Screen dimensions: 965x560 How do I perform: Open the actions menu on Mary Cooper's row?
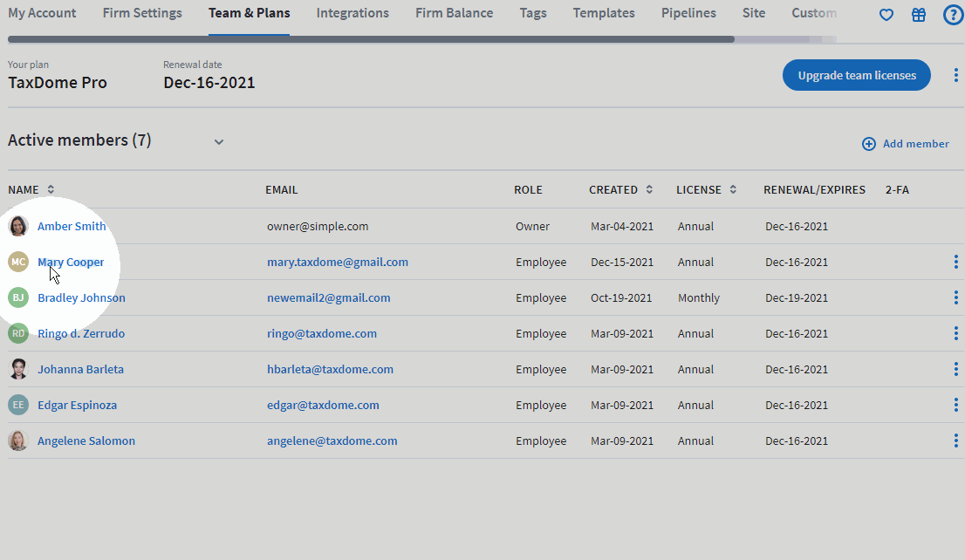tap(955, 261)
